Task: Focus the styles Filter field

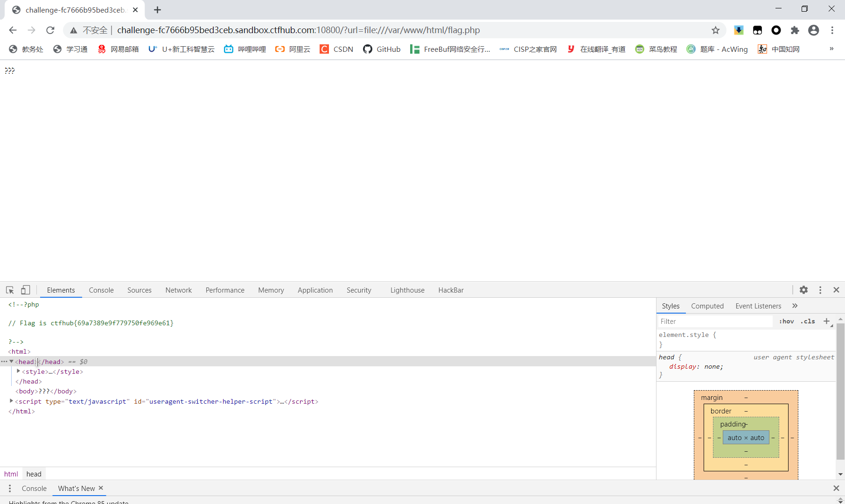Action: (x=715, y=321)
